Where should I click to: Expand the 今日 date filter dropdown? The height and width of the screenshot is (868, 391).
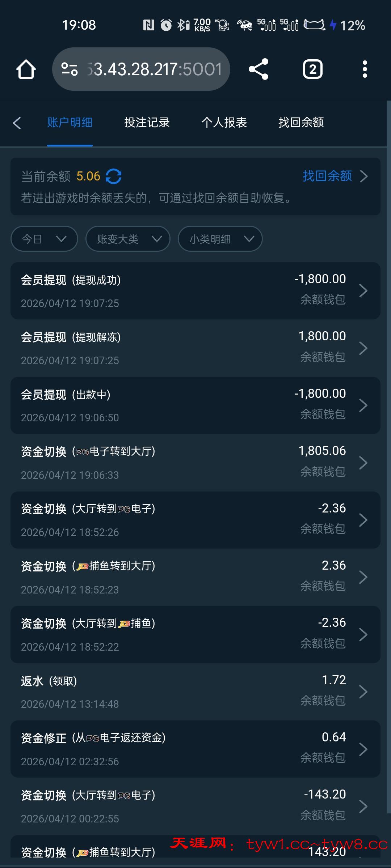pyautogui.click(x=44, y=239)
